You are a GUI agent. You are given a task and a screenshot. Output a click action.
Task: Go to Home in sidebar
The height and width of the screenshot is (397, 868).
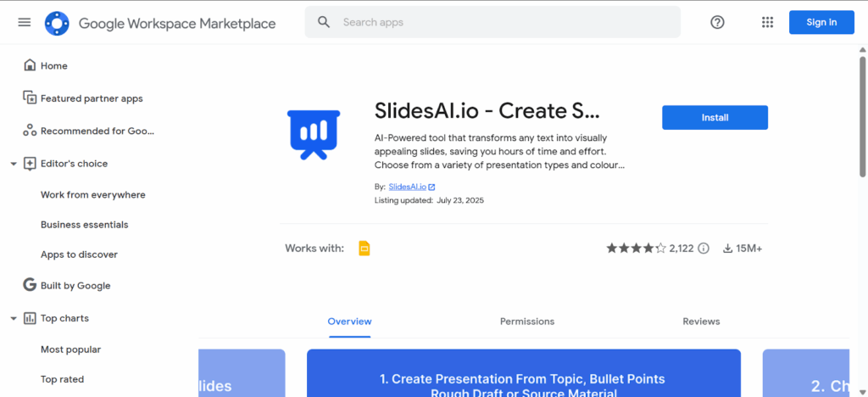53,66
